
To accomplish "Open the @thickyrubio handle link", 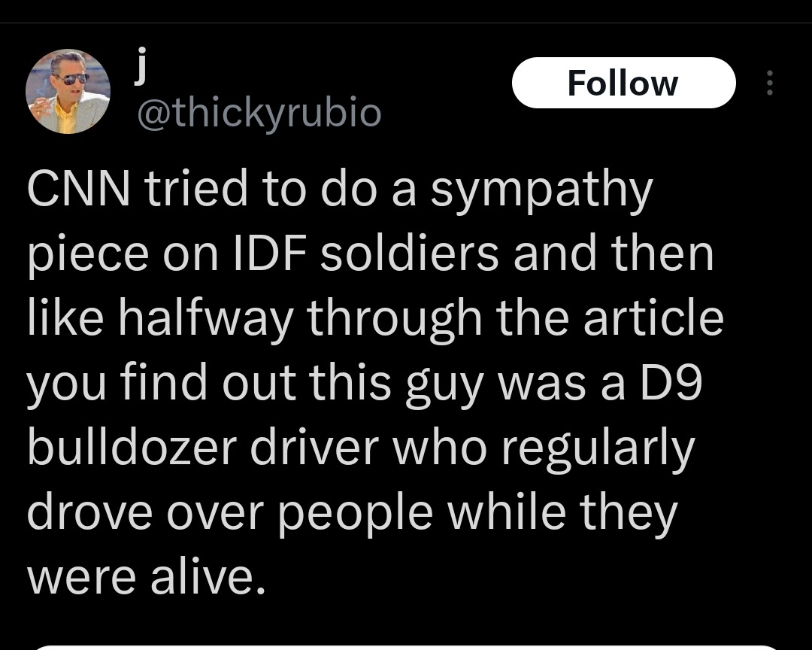I will (x=259, y=113).
